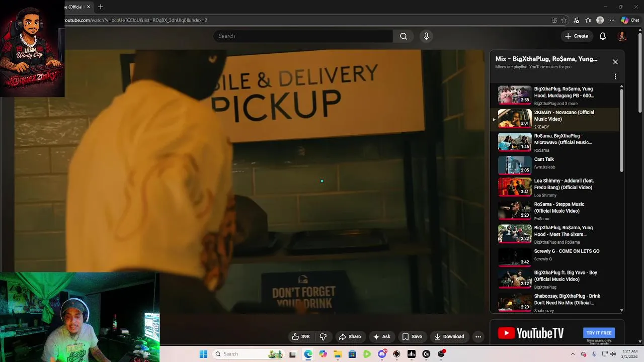This screenshot has height=362, width=644.
Task: Click into the YouTube search field
Action: pyautogui.click(x=303, y=36)
